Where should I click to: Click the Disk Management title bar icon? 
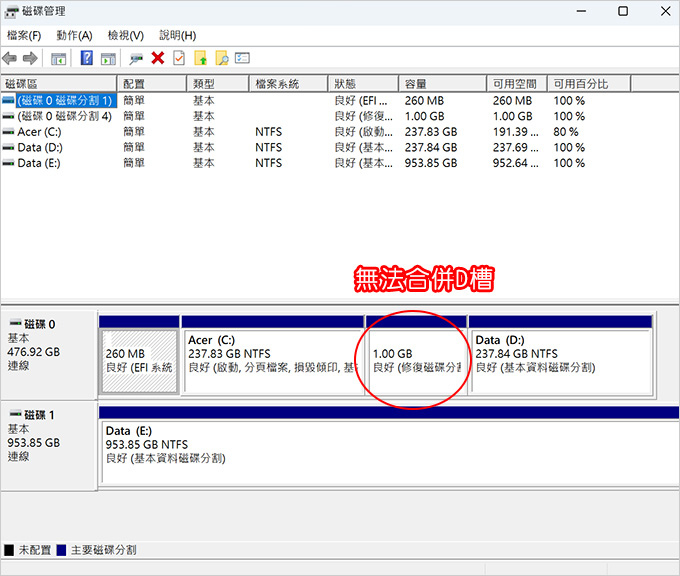coord(11,11)
